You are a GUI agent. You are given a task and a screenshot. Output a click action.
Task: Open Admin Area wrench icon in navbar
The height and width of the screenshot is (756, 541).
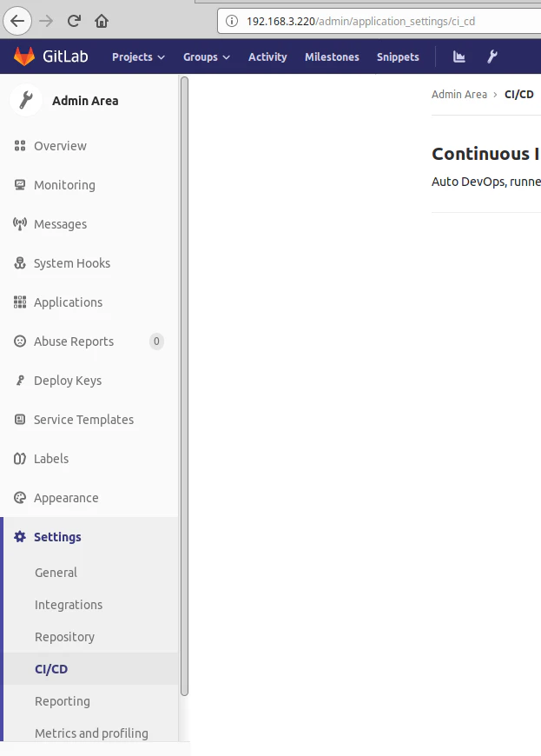click(492, 56)
